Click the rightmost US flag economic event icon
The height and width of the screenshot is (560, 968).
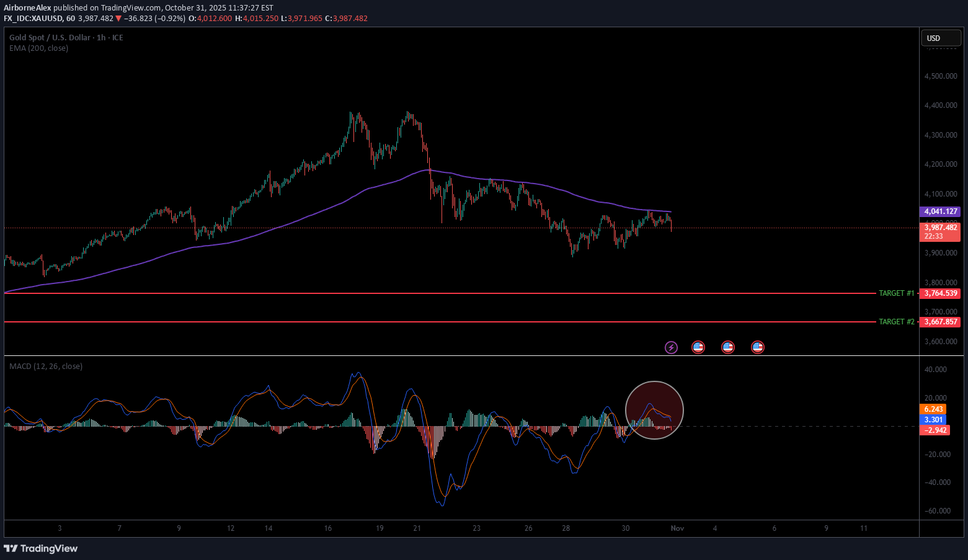tap(758, 347)
